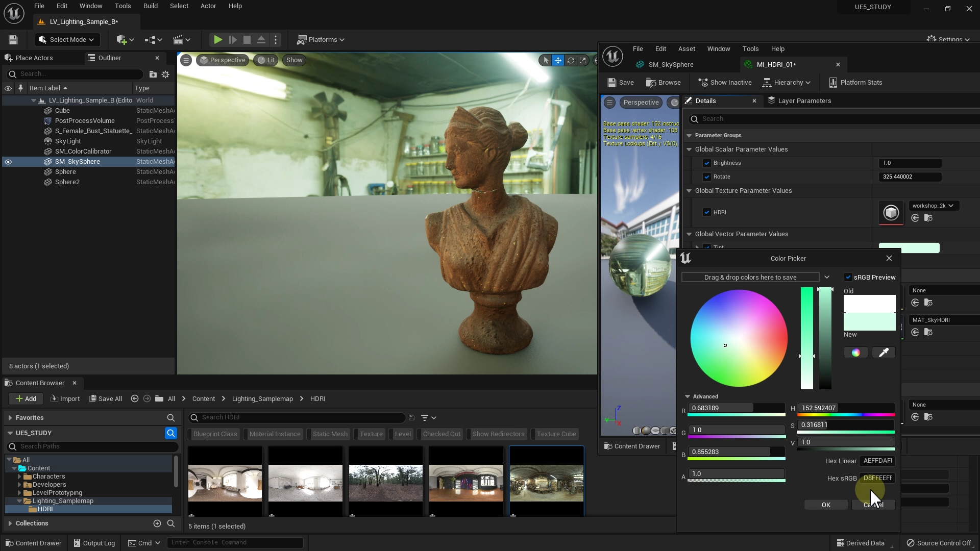Open the workshop_2k HDRI texture dropdown
The width and height of the screenshot is (980, 551).
pos(934,206)
